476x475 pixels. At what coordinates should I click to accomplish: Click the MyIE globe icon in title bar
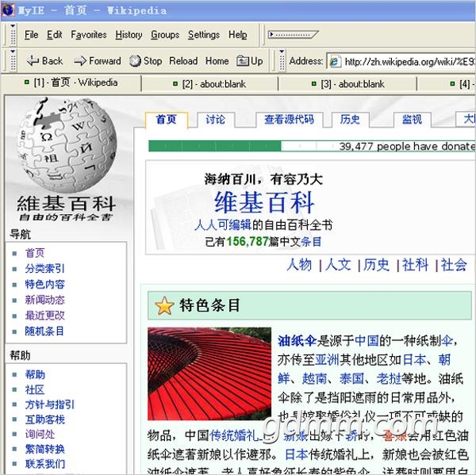tap(8, 10)
